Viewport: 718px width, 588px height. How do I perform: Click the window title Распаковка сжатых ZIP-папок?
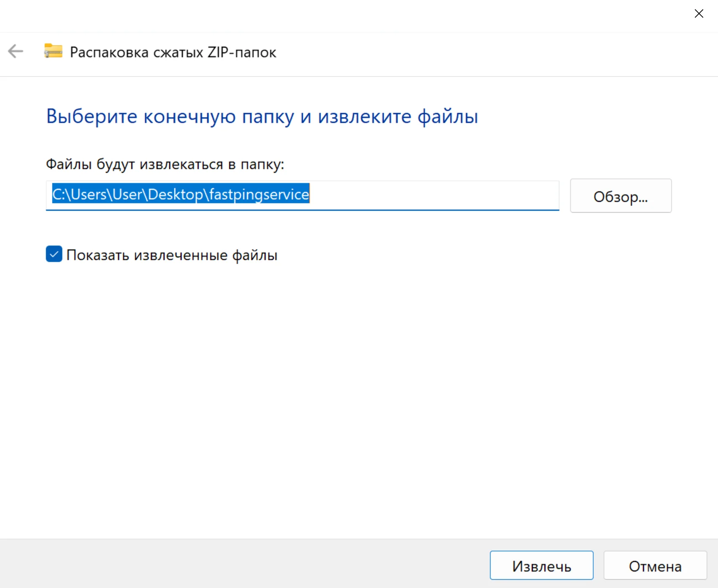click(173, 52)
